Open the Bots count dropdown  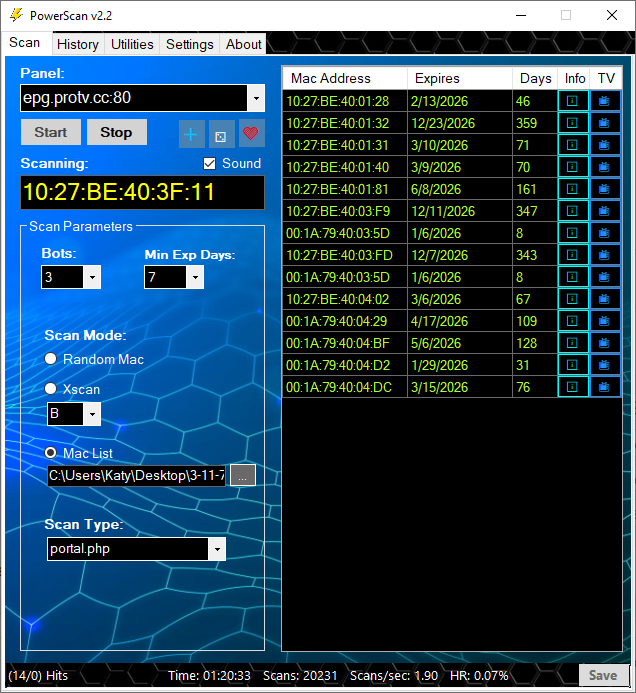(92, 277)
